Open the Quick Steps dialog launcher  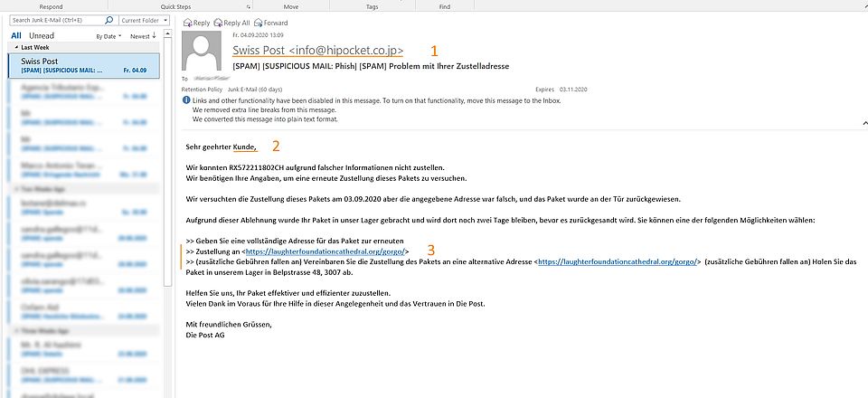pos(247,5)
